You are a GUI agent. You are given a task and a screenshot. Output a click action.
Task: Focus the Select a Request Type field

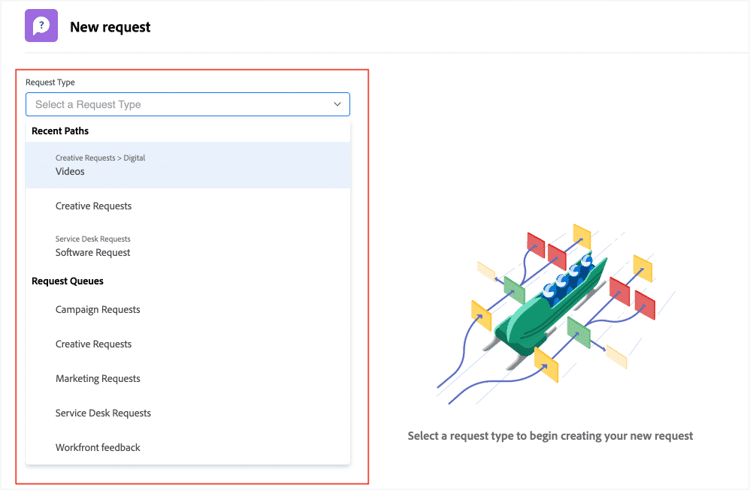coord(188,104)
